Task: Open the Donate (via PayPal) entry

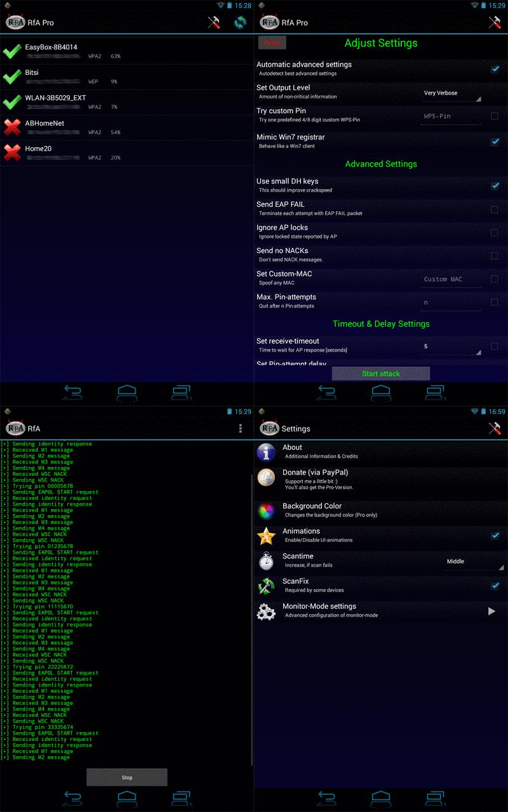Action: pos(381,480)
